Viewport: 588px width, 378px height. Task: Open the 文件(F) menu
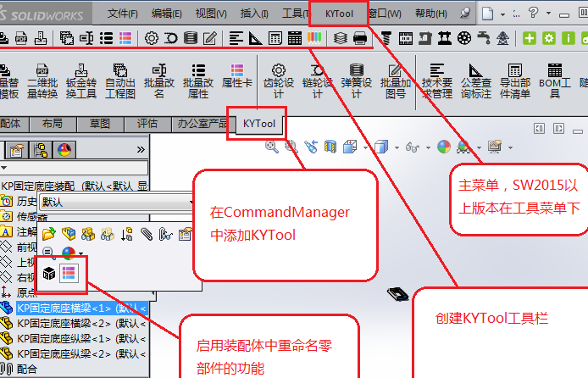pos(122,14)
